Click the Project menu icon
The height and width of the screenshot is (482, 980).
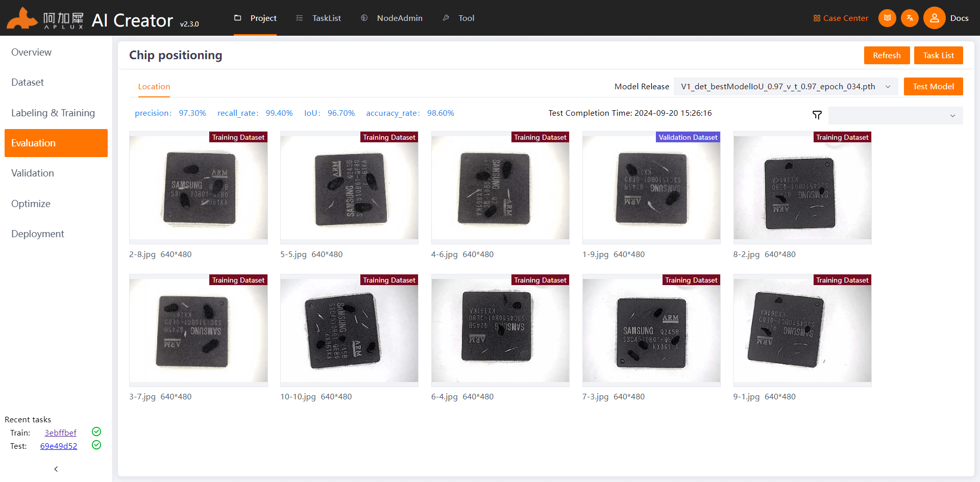click(237, 18)
